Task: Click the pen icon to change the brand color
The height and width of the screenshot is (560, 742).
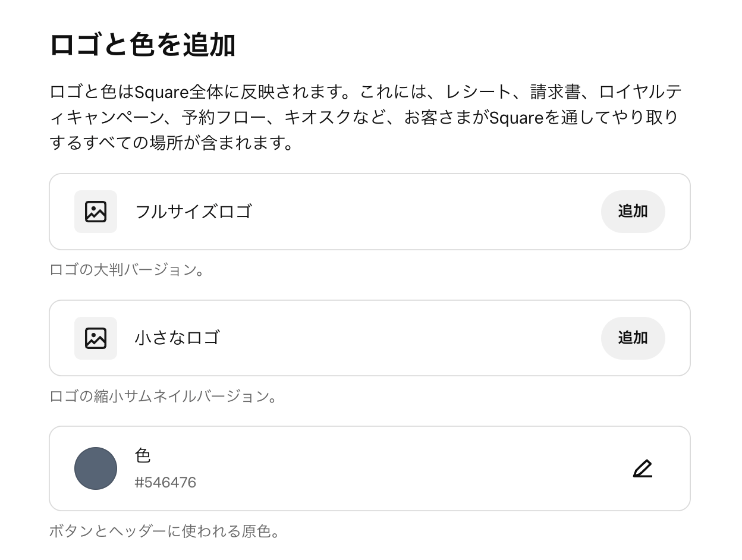Action: (643, 468)
